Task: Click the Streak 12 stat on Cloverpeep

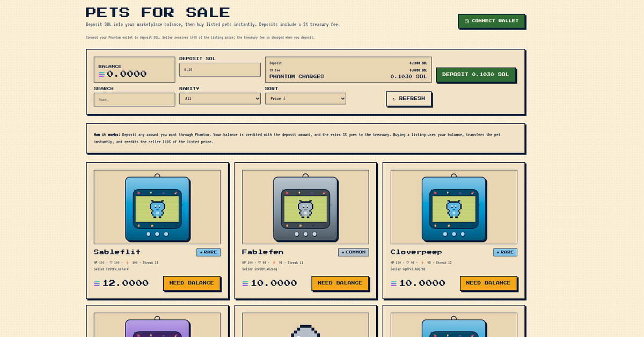Action: click(x=445, y=263)
